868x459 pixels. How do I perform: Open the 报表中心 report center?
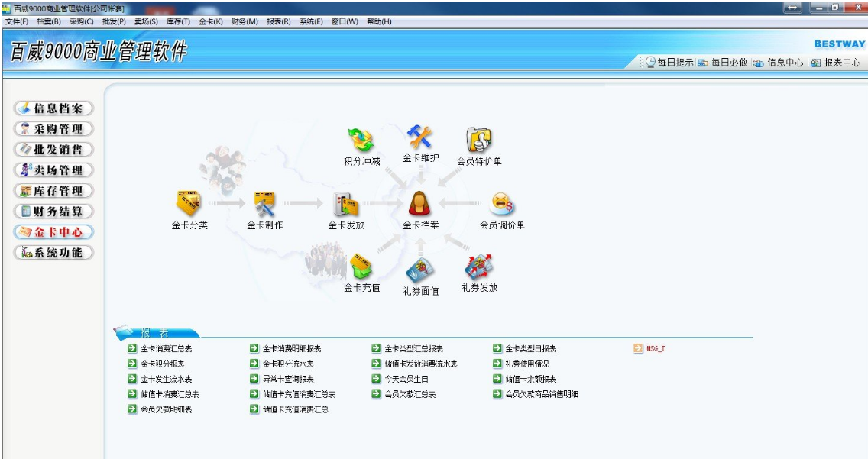pyautogui.click(x=836, y=63)
